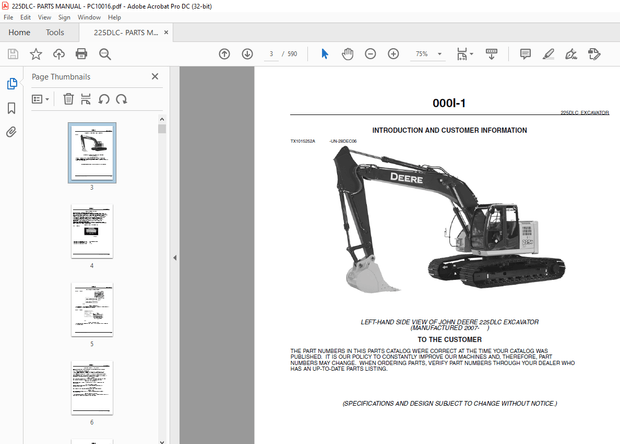Activate the hand pan tool
The height and width of the screenshot is (444, 620).
click(348, 54)
